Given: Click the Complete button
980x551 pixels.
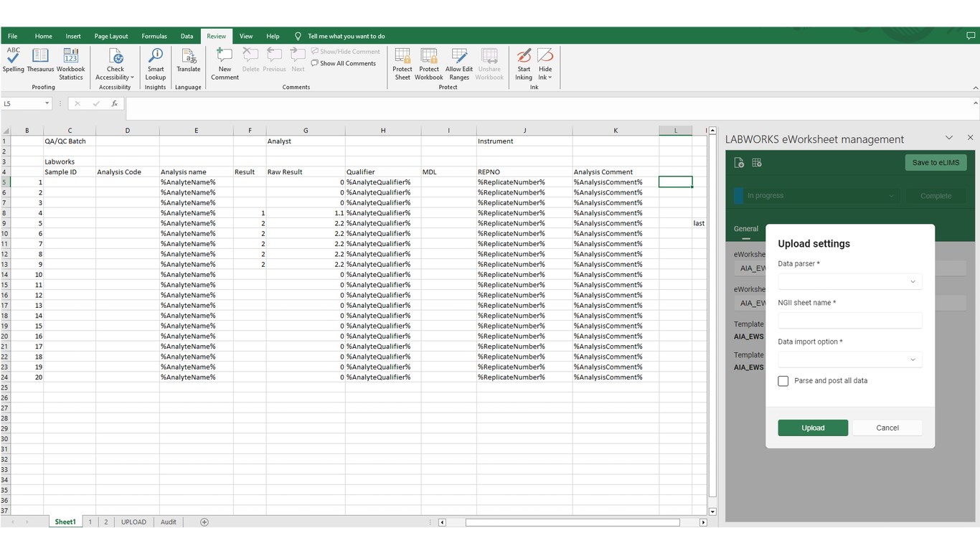Looking at the screenshot, I should click(936, 196).
